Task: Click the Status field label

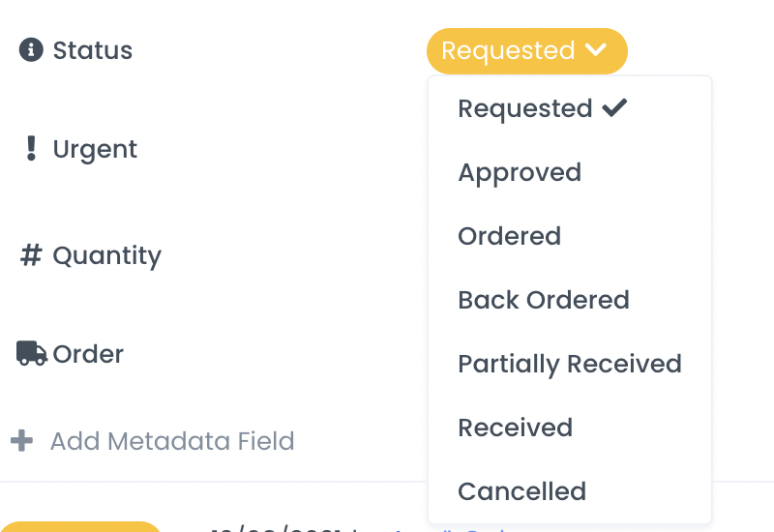Action: point(93,50)
